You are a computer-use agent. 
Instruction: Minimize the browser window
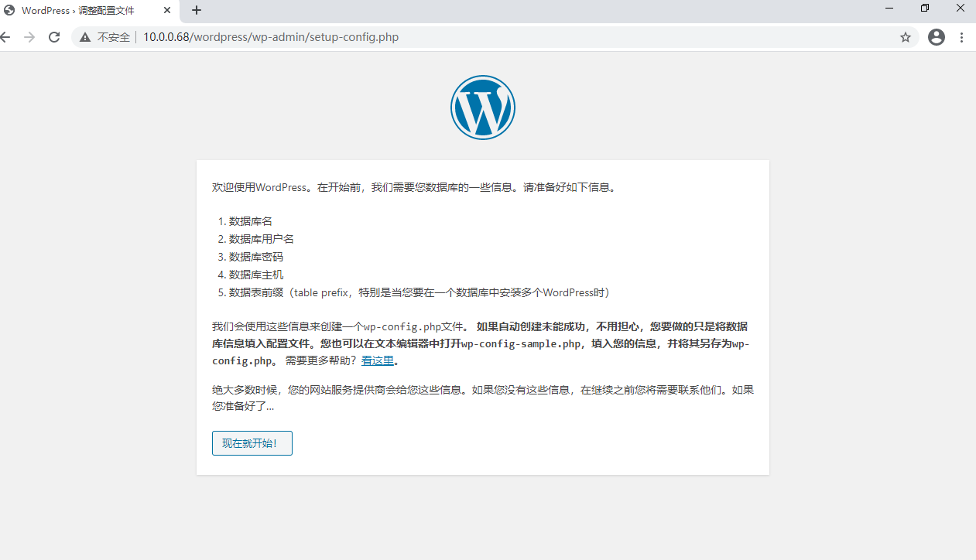click(889, 8)
